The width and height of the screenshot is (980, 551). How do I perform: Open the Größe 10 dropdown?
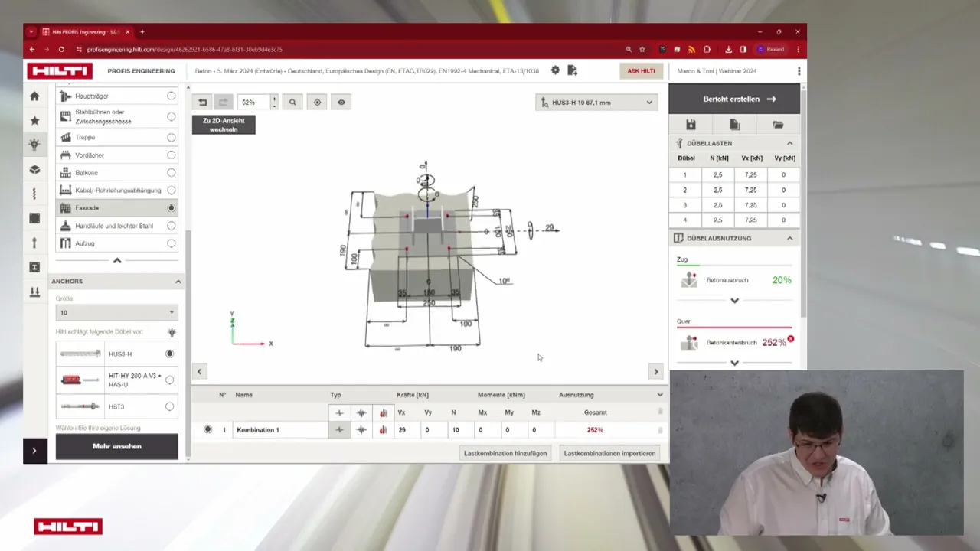[117, 312]
